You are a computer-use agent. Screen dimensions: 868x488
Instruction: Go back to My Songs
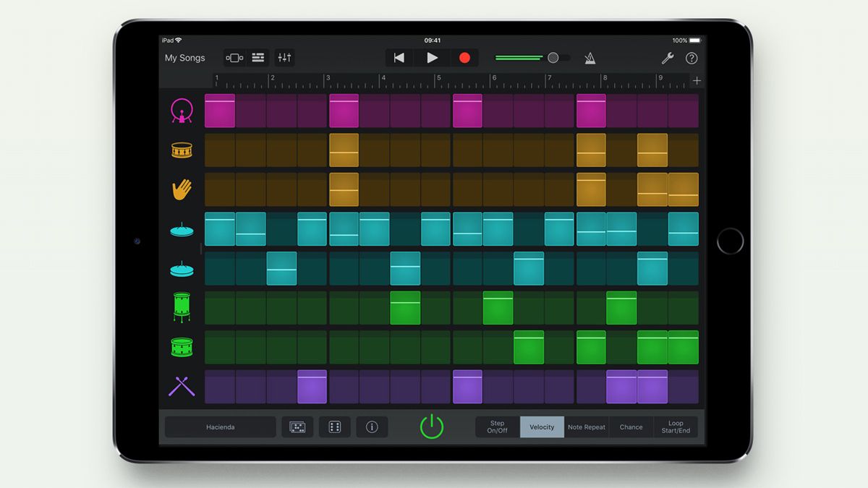coord(185,57)
